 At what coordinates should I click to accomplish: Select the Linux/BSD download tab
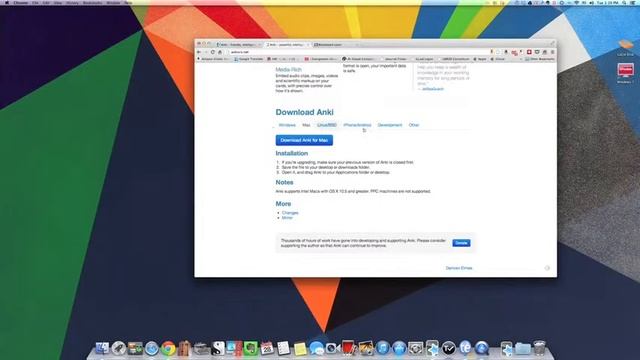(x=327, y=125)
